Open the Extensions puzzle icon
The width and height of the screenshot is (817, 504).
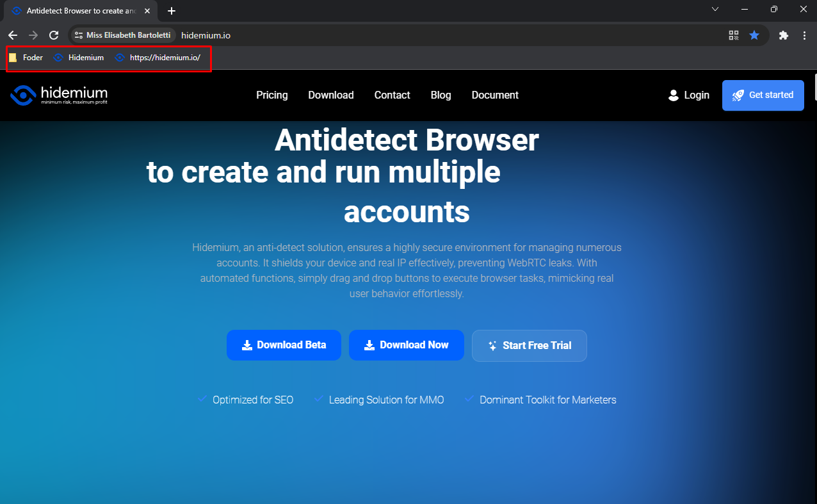[x=783, y=35]
